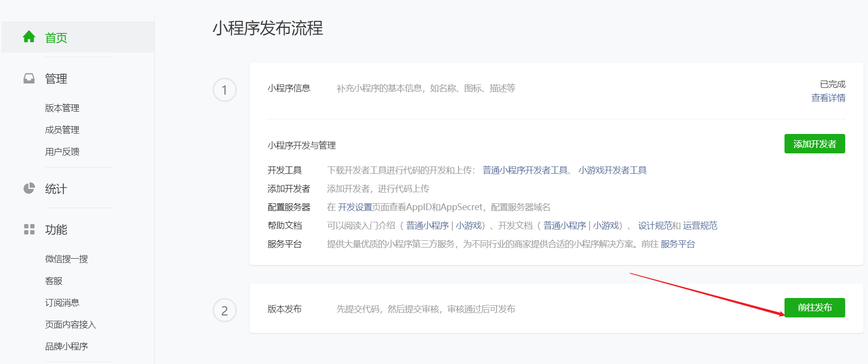Open the 普通小程序开发者工具 link
Screen dimensions: 868x364
[525, 170]
